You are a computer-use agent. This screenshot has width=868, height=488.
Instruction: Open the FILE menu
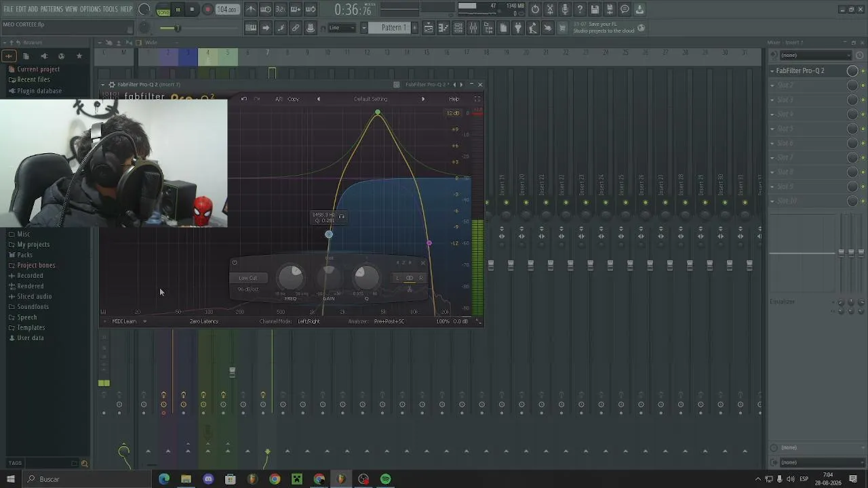pyautogui.click(x=9, y=9)
